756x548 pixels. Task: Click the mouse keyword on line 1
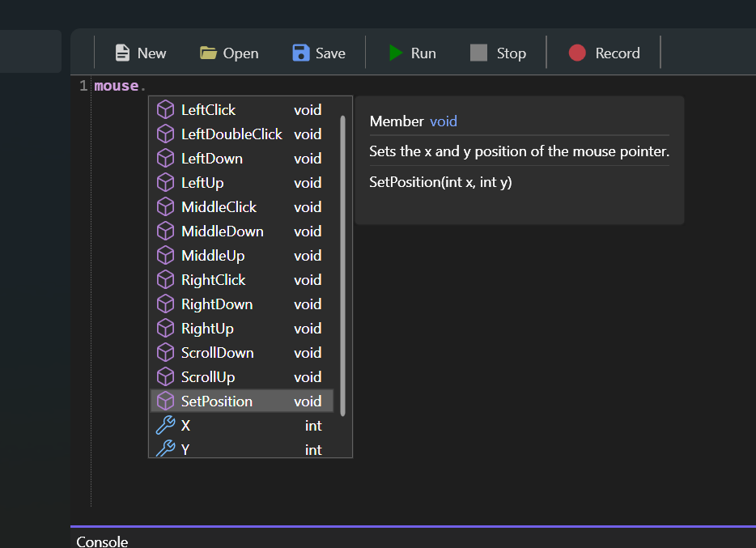(117, 87)
